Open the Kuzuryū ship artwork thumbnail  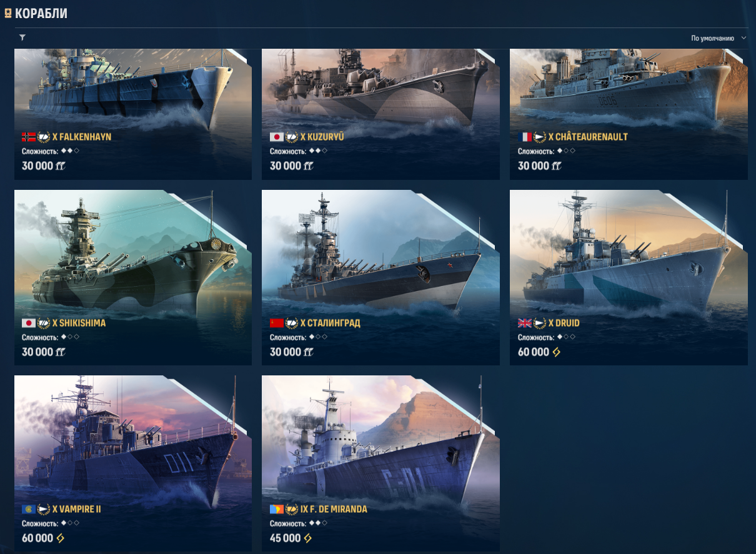380,87
